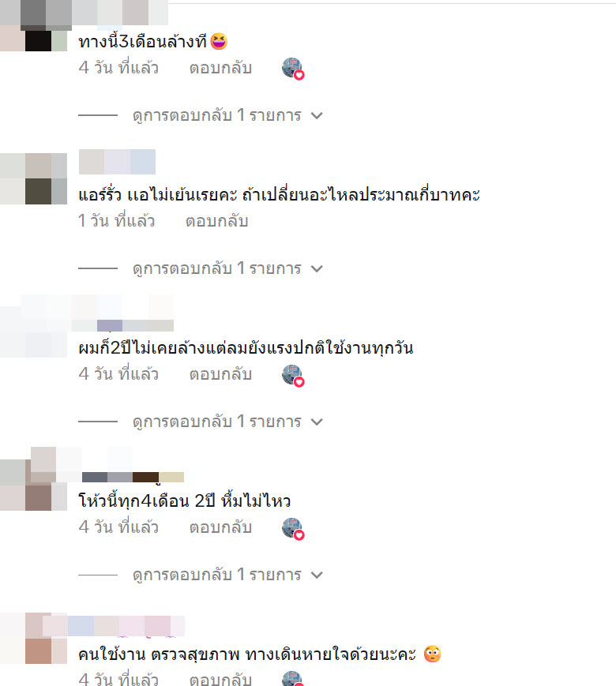Click '1 วัน ที่แล้ว' timestamp on แอร์รั่ว comment
The image size is (616, 686).
[116, 221]
